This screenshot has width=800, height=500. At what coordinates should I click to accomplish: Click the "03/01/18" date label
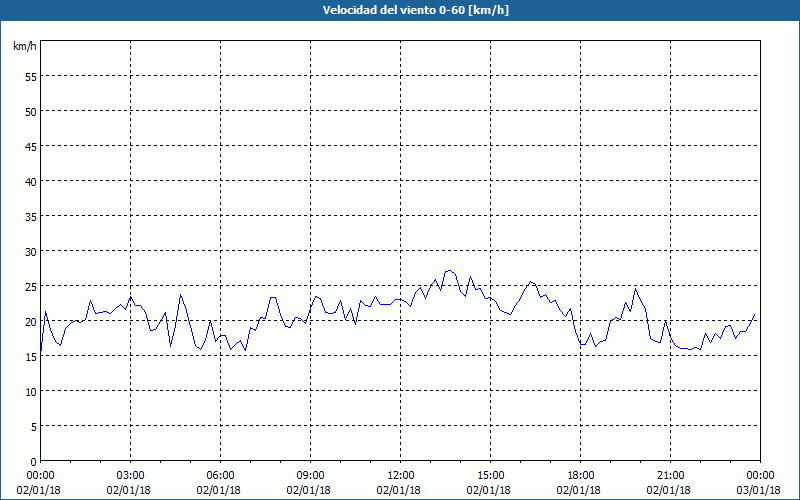[759, 490]
